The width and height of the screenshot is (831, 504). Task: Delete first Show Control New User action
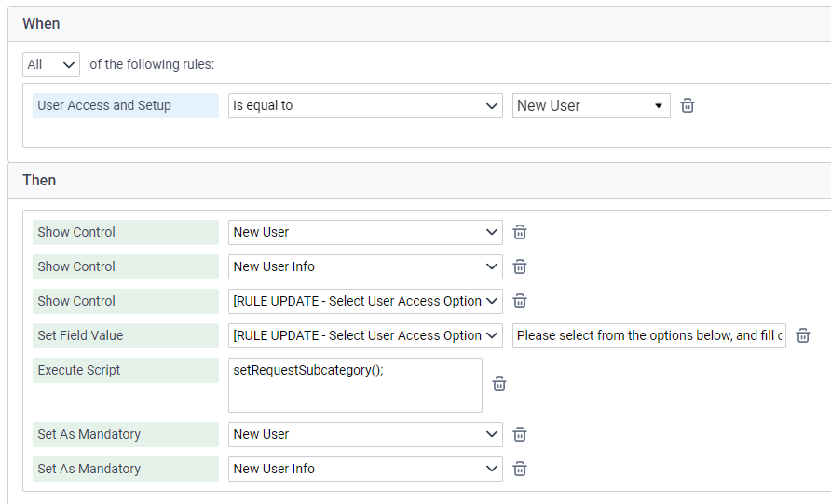point(520,232)
